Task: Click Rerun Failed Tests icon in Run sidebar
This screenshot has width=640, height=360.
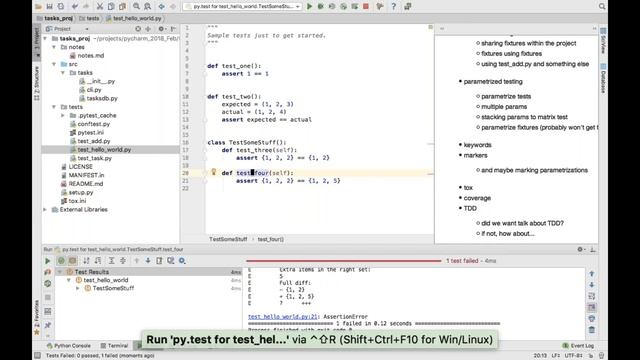Action: tap(48, 272)
